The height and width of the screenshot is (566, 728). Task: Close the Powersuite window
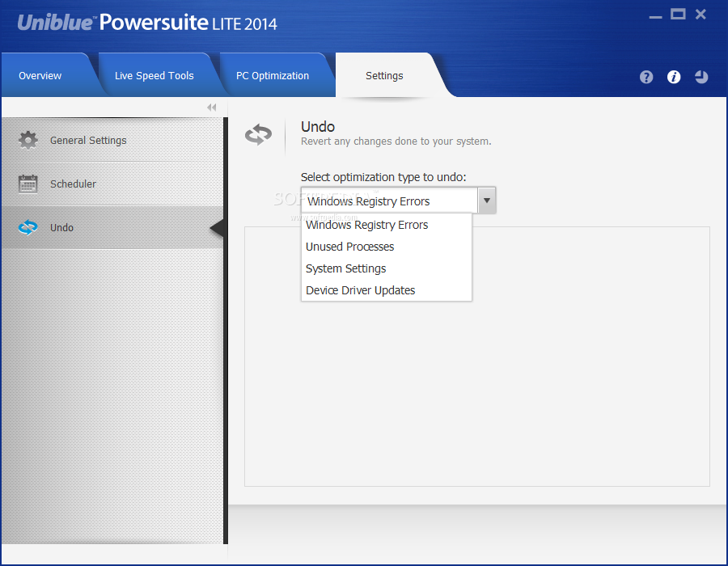[700, 15]
